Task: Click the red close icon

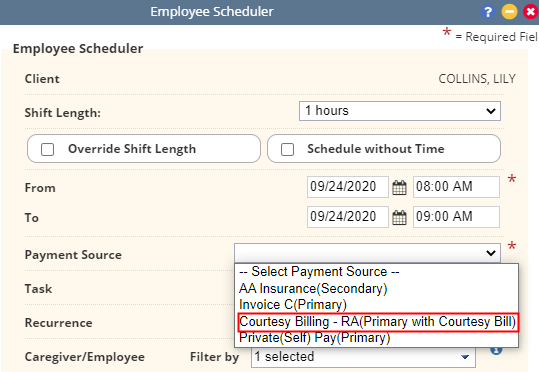Action: pos(530,12)
